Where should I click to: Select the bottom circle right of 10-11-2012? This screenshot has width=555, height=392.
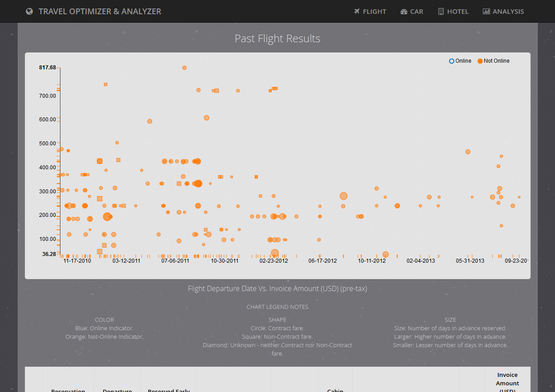(386, 255)
